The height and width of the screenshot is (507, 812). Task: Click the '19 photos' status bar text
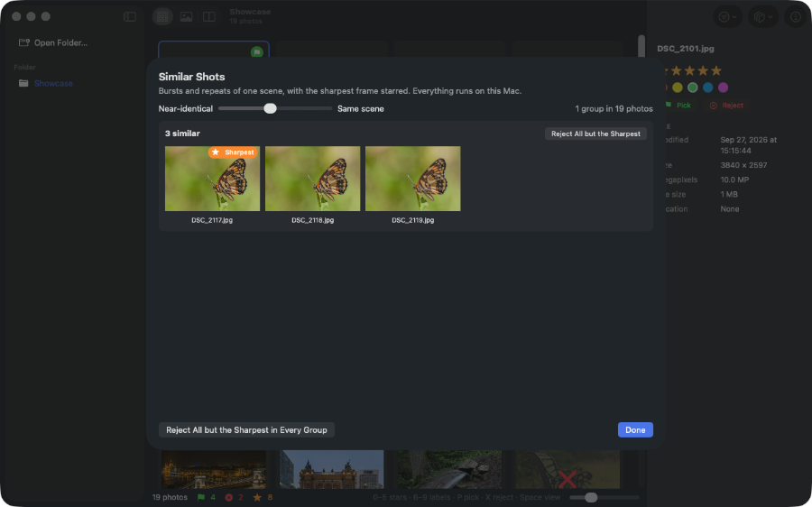coord(170,497)
